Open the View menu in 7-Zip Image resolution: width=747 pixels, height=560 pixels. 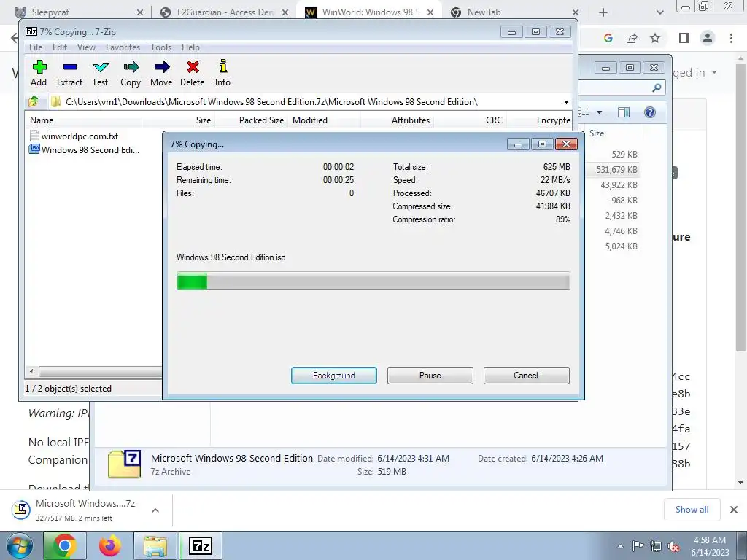[x=86, y=47]
